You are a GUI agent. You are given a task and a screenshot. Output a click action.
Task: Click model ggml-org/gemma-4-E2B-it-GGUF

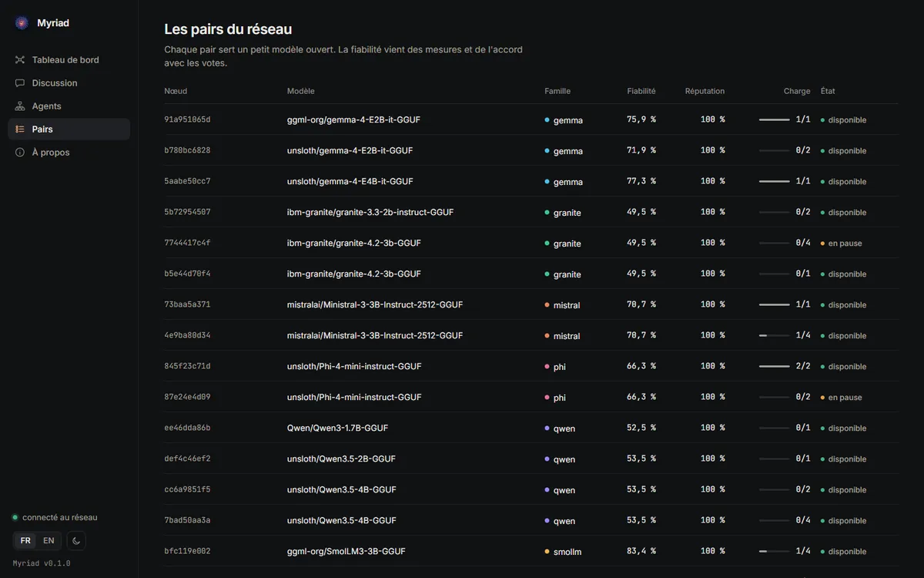pos(353,119)
